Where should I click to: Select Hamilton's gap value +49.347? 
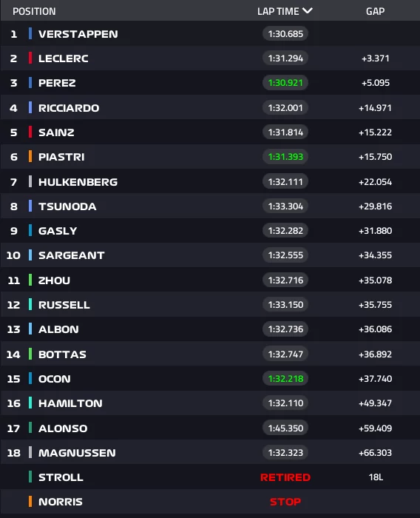pyautogui.click(x=375, y=403)
